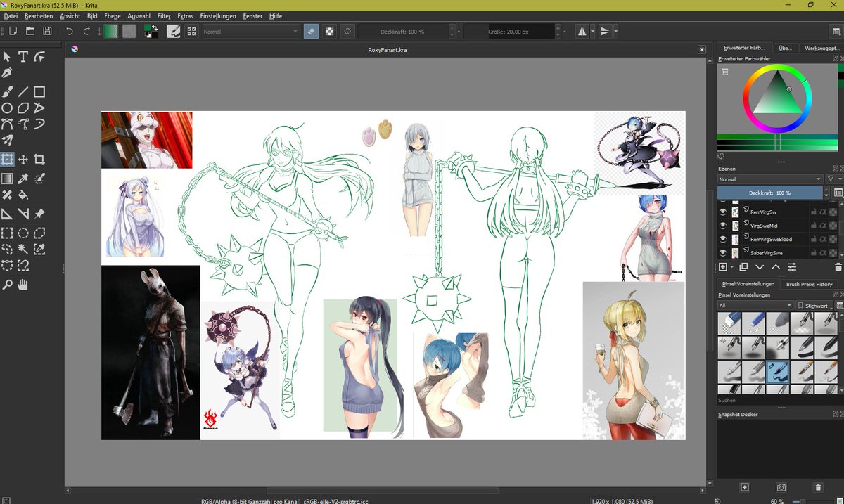Viewport: 844px width, 504px height.
Task: Open the toolbar blending mode dropdown
Action: [251, 32]
